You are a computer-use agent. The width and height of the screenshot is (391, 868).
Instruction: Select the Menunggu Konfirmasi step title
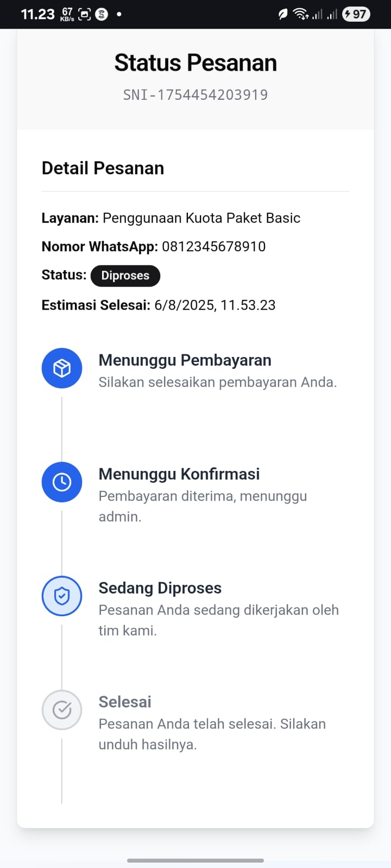[179, 474]
